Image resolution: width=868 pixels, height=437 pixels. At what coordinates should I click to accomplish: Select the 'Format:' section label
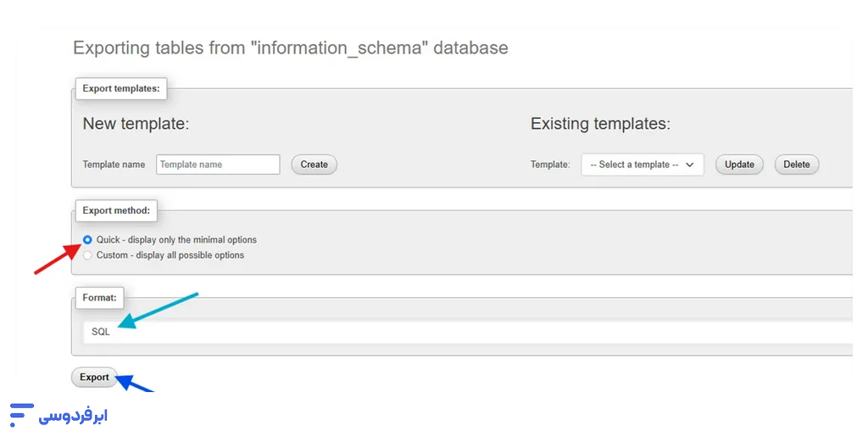pos(100,298)
